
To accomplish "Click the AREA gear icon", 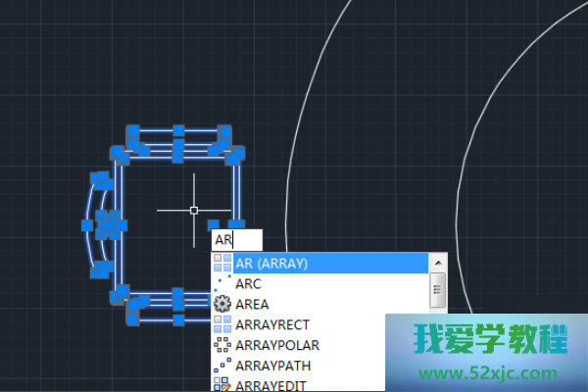I will click(x=222, y=304).
